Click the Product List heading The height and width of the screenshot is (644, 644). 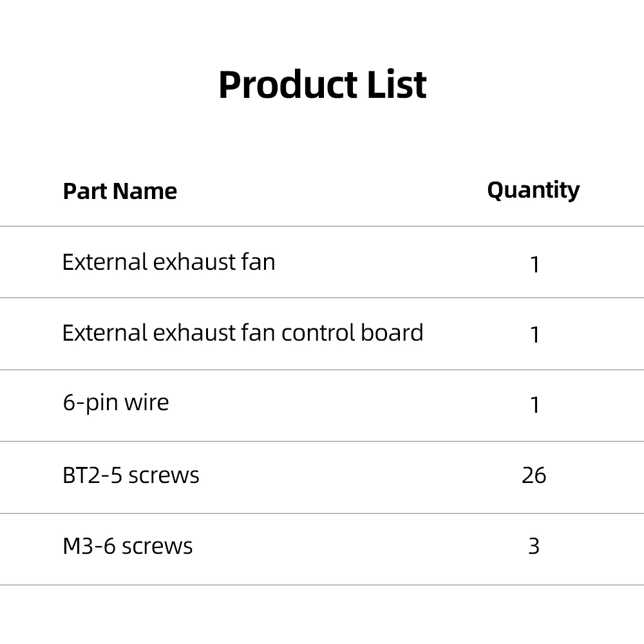pos(323,85)
